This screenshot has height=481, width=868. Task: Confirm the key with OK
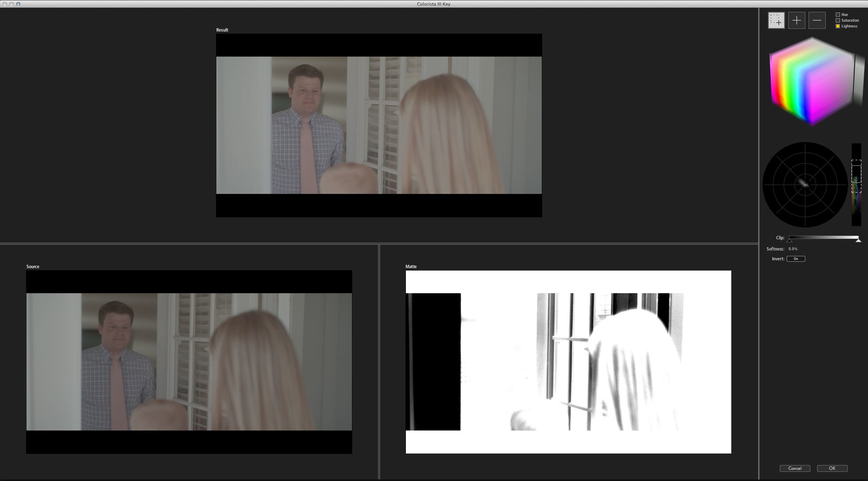click(x=832, y=469)
